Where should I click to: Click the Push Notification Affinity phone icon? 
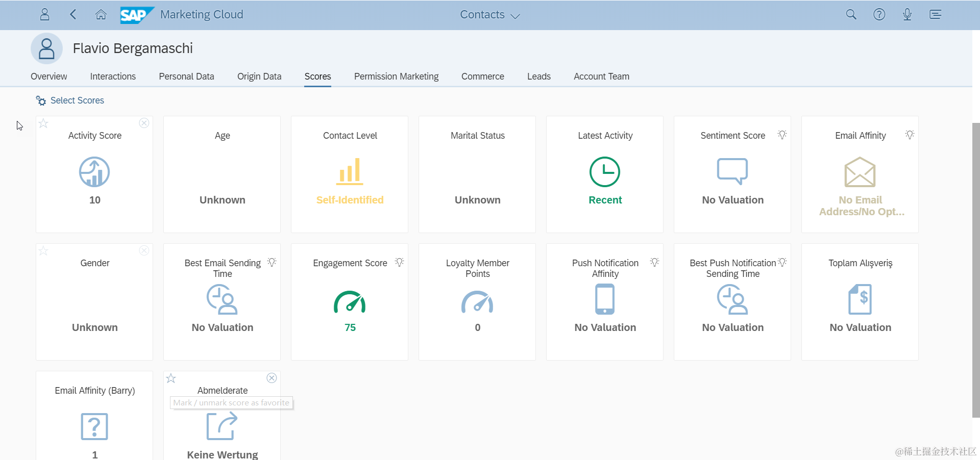tap(605, 299)
